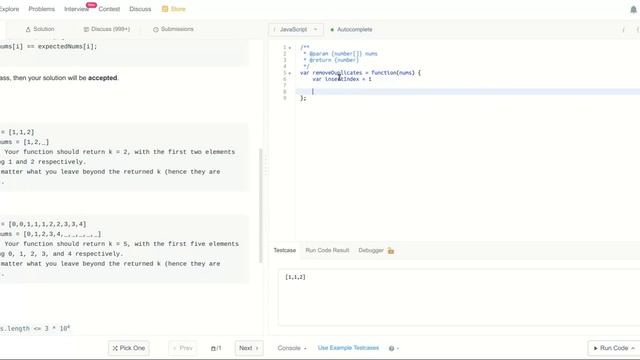Open the problem list counter showing /1

tap(216, 348)
